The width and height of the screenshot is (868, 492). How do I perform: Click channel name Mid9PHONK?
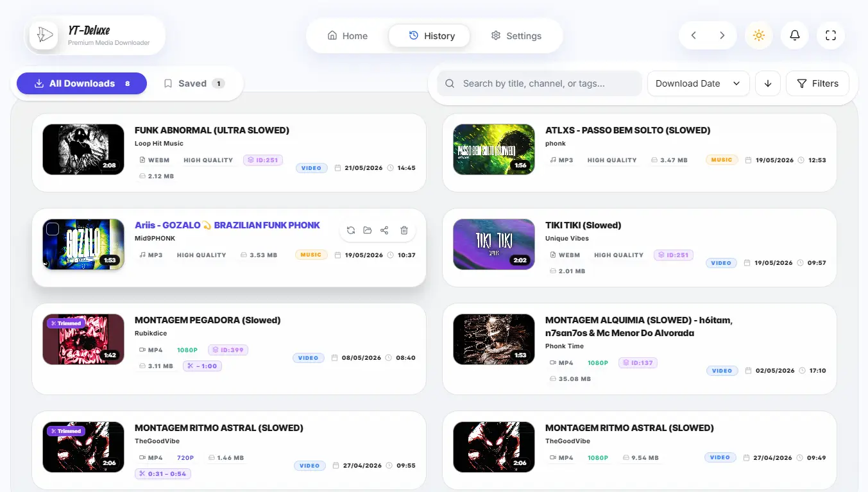[155, 239]
